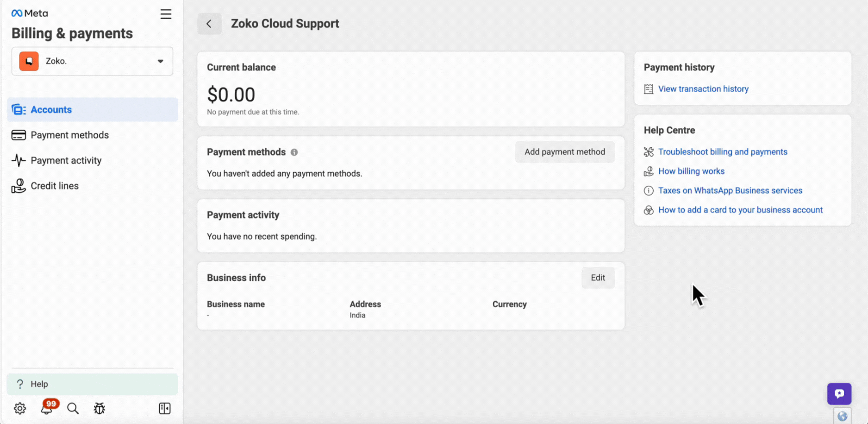Select Accounts in the sidebar

(x=92, y=109)
